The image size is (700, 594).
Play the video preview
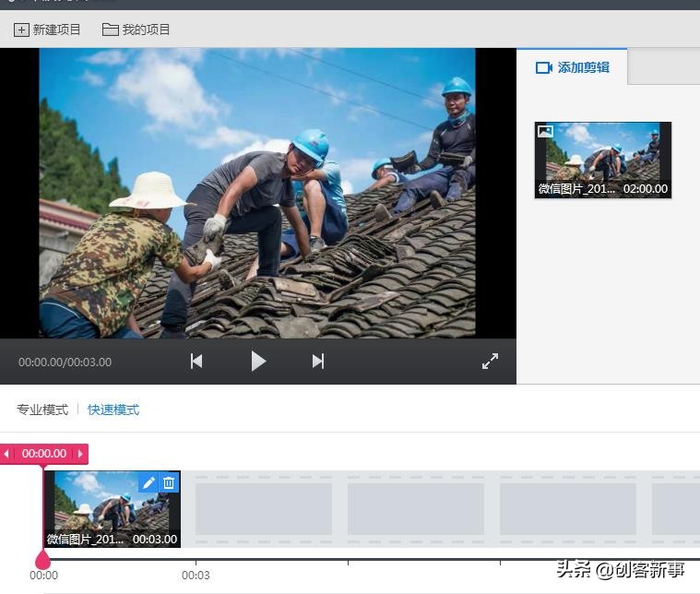click(x=258, y=362)
